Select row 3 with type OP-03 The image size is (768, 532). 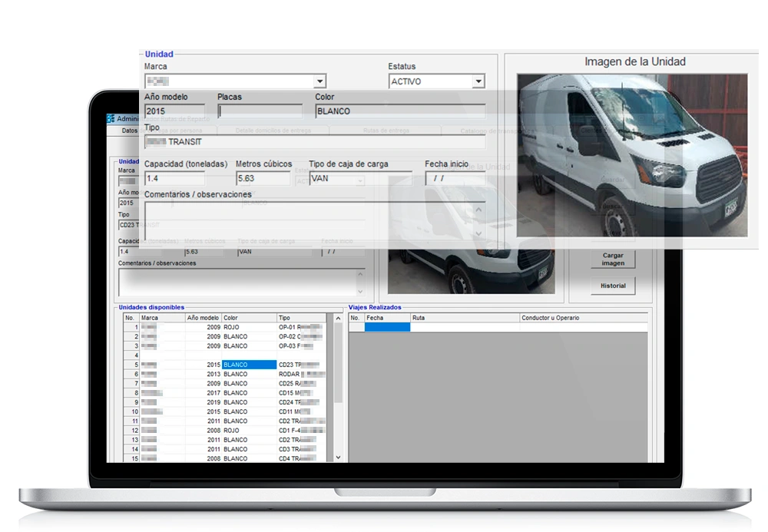click(x=225, y=346)
